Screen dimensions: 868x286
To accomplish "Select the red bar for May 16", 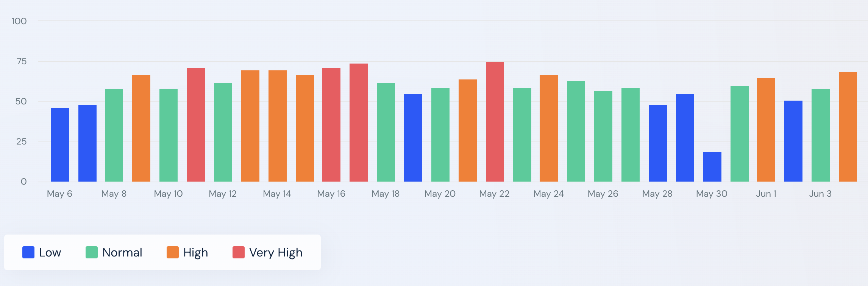I will [x=331, y=125].
